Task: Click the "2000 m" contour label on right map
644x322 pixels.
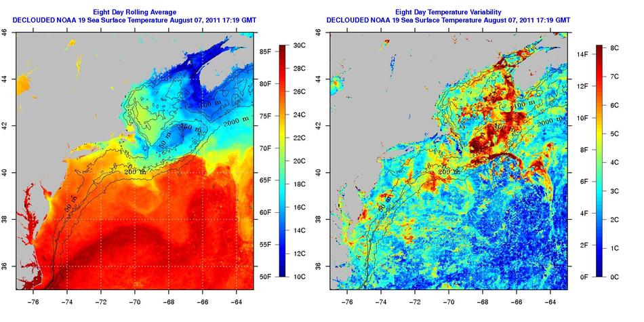Action: click(550, 121)
